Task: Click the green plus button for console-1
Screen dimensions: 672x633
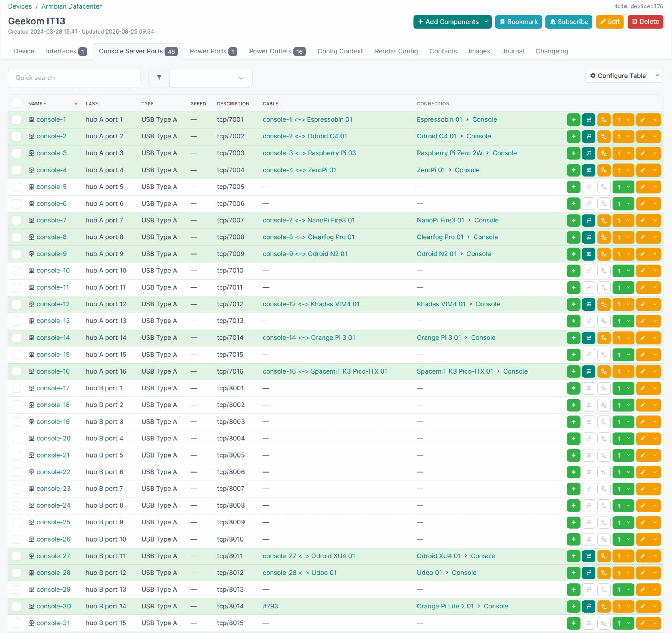Action: coord(573,120)
